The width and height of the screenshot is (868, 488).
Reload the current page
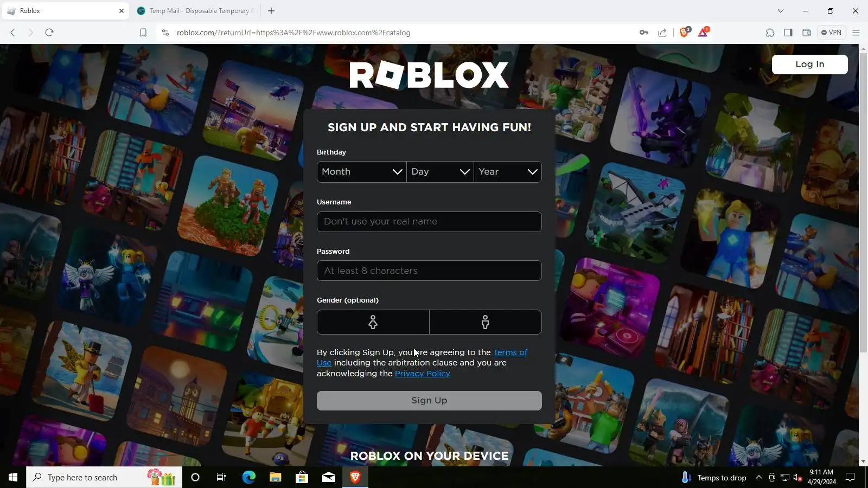(x=49, y=33)
